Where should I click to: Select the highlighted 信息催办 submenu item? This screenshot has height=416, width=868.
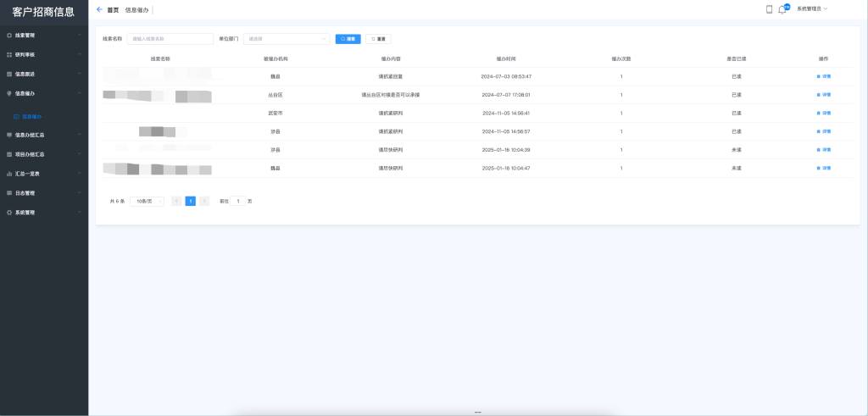click(31, 116)
